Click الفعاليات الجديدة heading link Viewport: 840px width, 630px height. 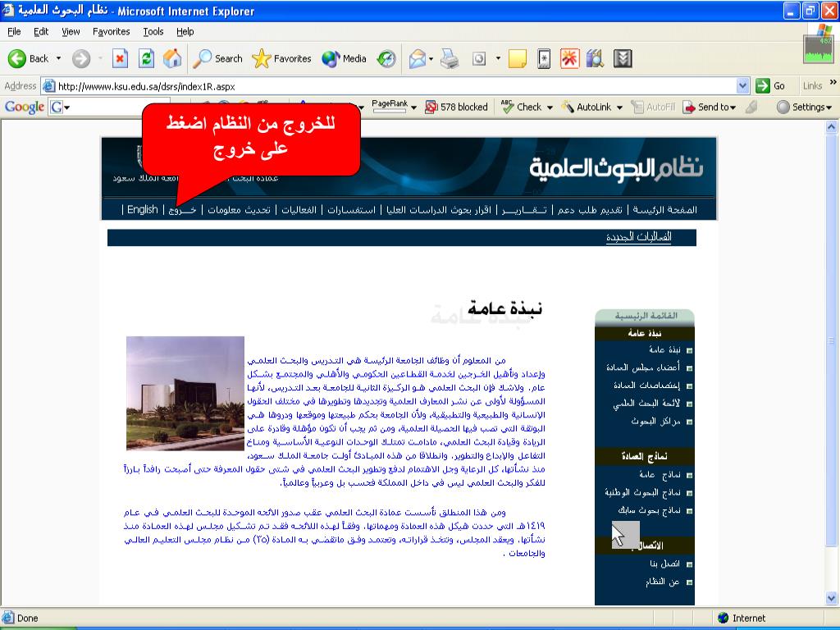pos(638,237)
